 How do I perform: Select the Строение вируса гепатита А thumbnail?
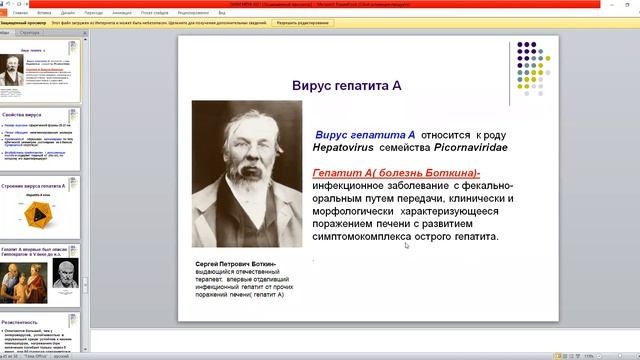click(40, 208)
